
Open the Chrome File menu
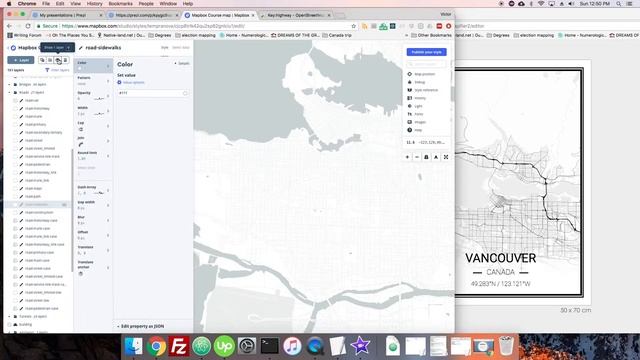coord(46,4)
